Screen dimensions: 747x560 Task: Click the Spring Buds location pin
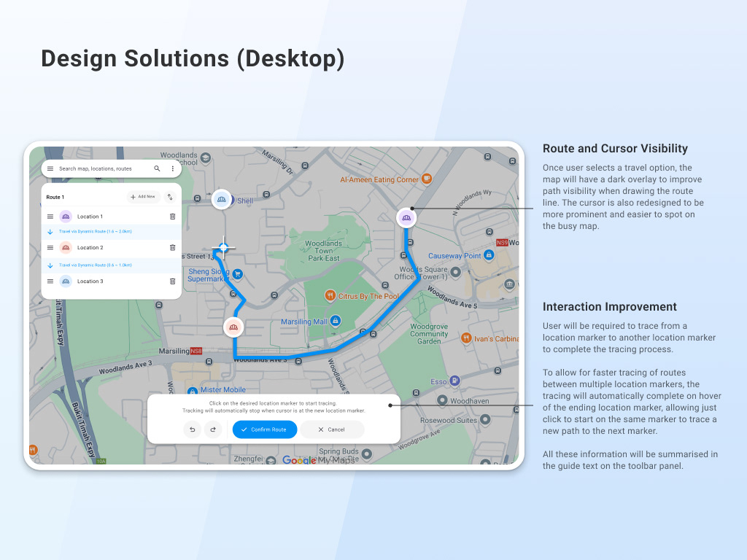coord(366,454)
